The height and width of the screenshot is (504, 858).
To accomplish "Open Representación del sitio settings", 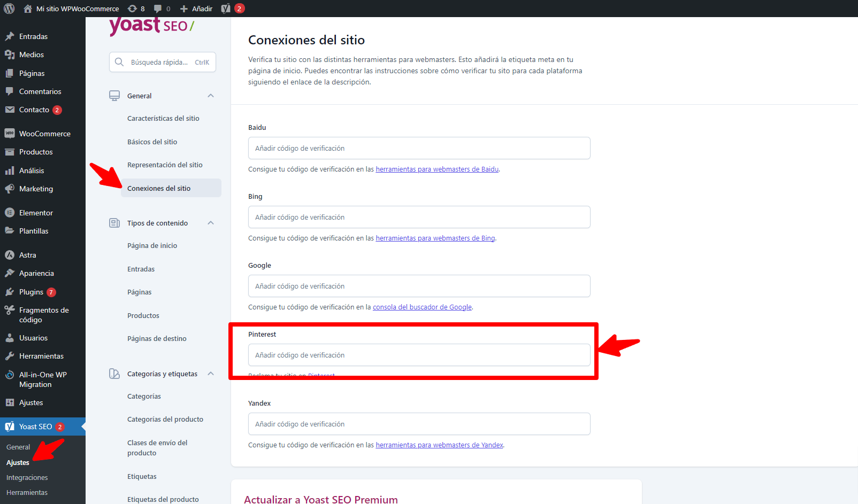I will coord(165,165).
